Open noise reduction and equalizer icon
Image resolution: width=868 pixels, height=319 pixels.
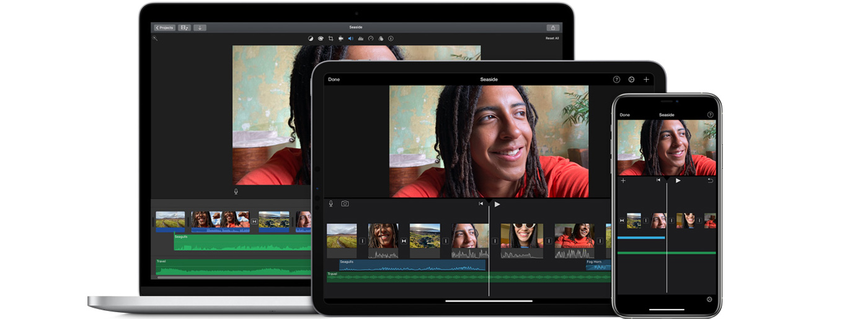pyautogui.click(x=360, y=38)
